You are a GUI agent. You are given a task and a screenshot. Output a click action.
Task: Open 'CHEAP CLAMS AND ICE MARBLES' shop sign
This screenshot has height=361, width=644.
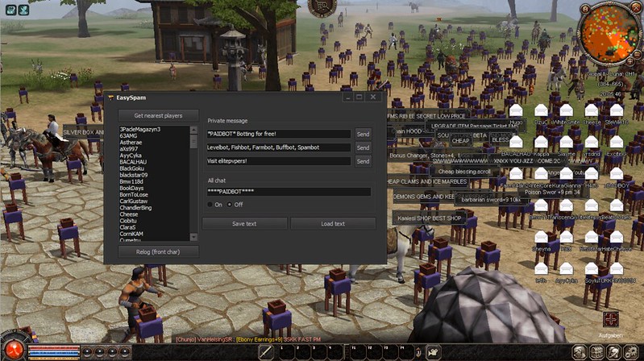[x=427, y=181]
